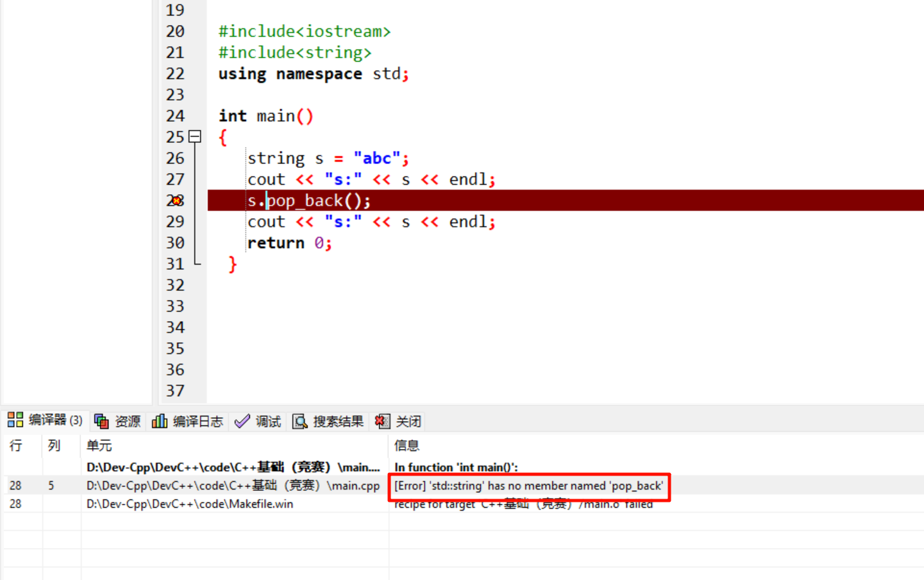
Task: Click line number 31 in the gutter
Action: coord(175,264)
